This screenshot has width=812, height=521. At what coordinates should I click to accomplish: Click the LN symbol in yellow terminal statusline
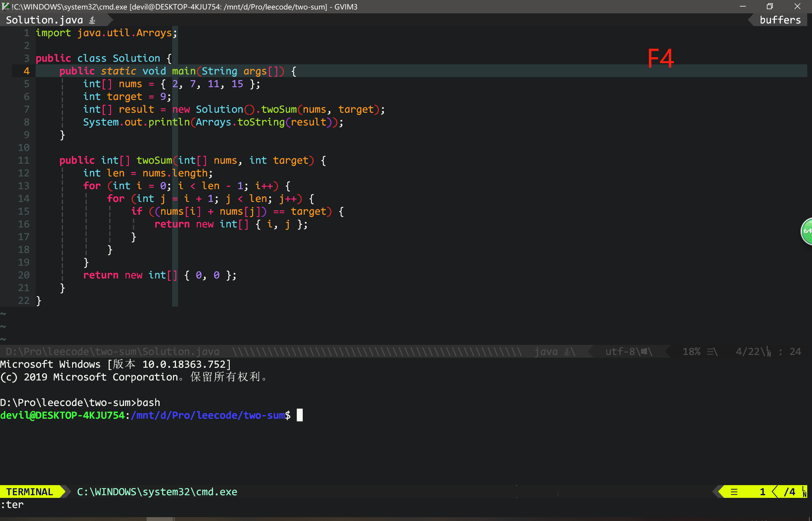coord(804,492)
